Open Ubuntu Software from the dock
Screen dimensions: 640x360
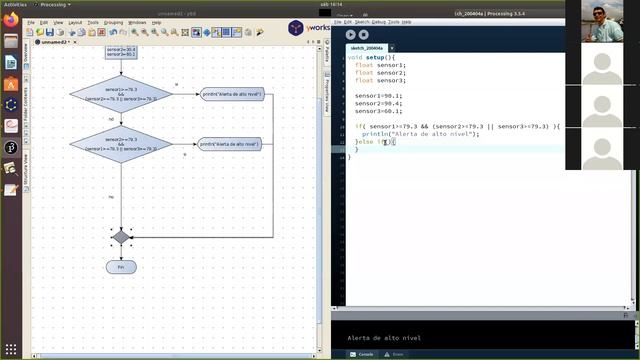[11, 84]
